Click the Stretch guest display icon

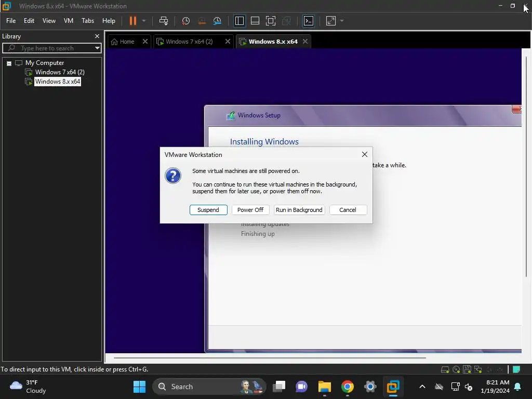point(331,21)
